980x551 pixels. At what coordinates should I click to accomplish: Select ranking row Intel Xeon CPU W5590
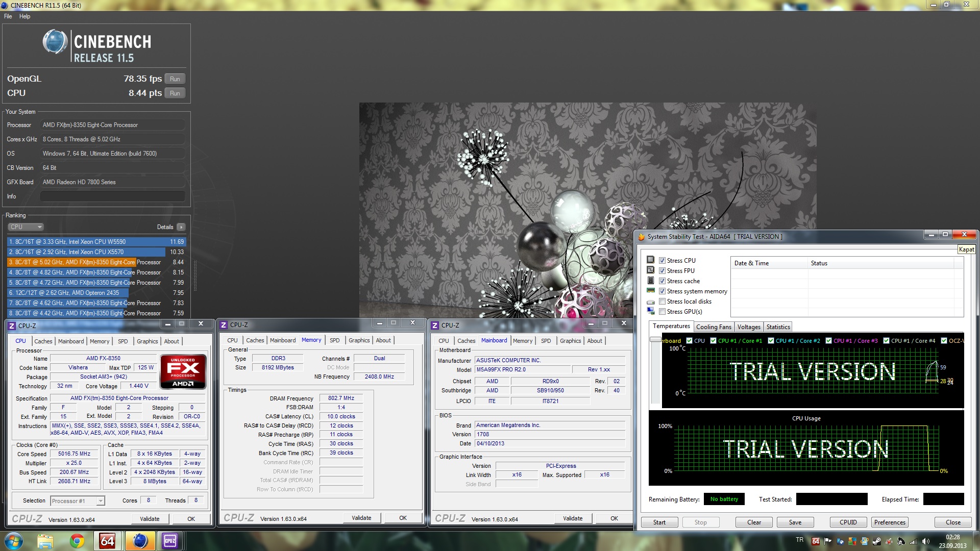pos(96,241)
